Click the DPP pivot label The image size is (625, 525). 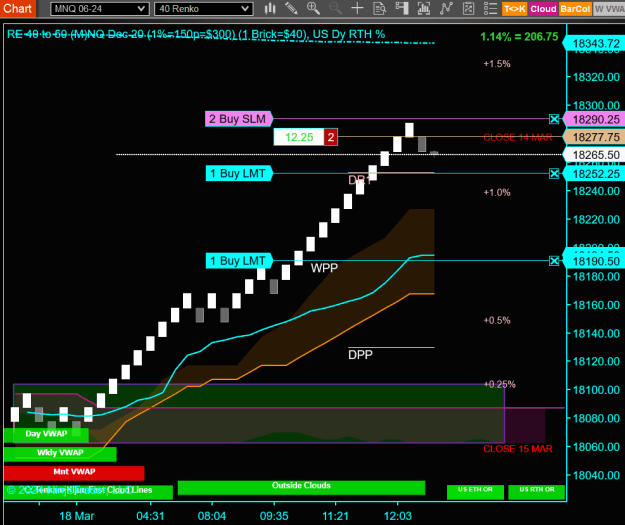[x=360, y=354]
